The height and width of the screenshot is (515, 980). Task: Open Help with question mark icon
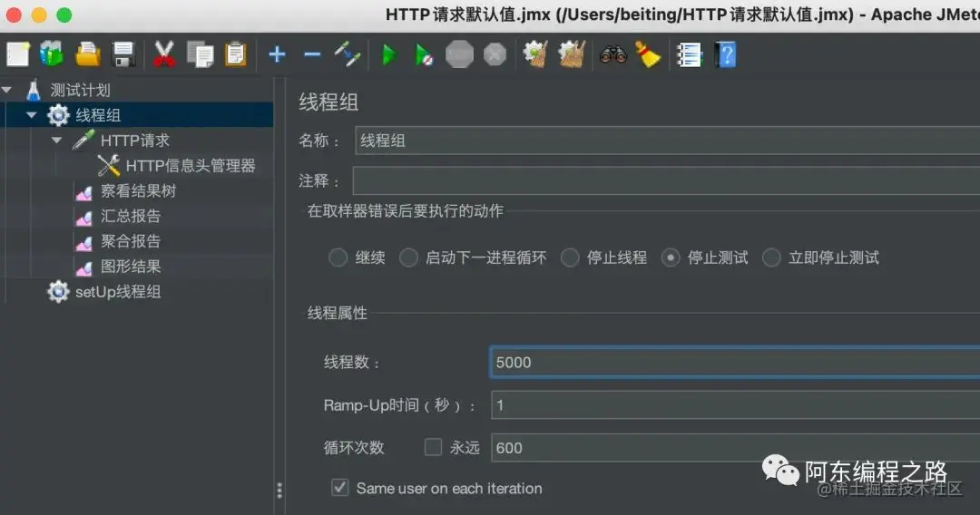pyautogui.click(x=725, y=54)
